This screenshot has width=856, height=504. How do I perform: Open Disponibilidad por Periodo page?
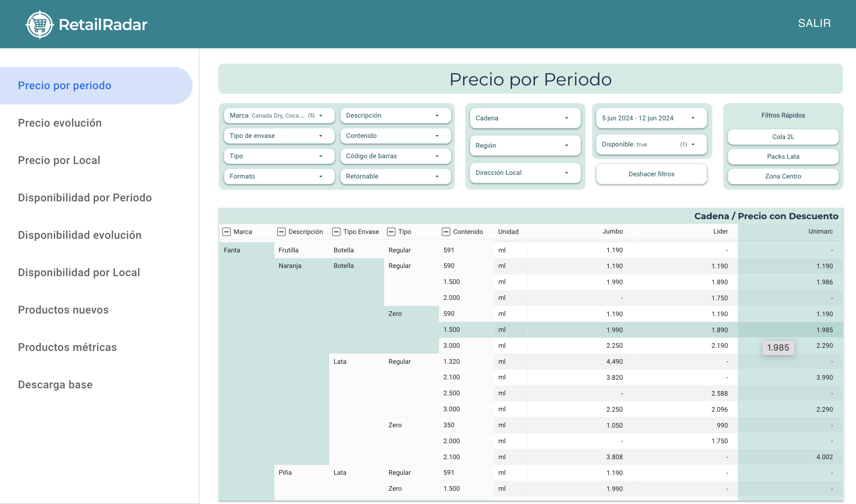[85, 198]
